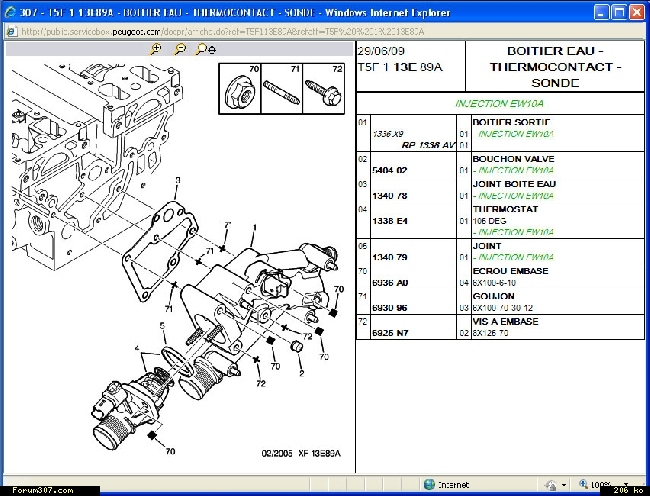Click dimension 8X100-6-10 under ECROU EMBASE
This screenshot has width=650, height=496.
[x=494, y=283]
